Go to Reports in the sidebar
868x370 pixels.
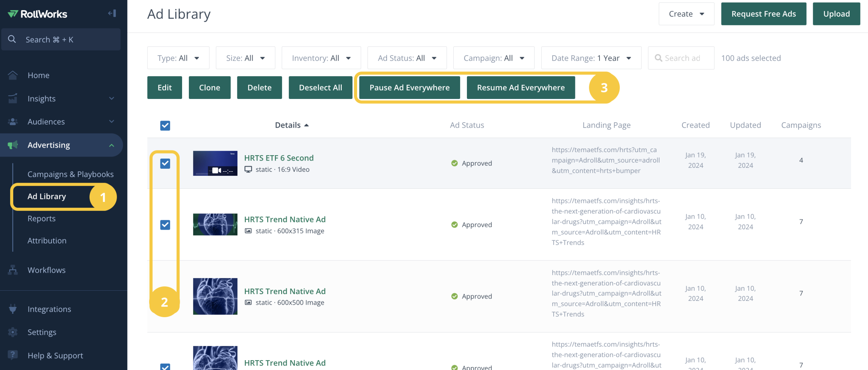(x=41, y=219)
